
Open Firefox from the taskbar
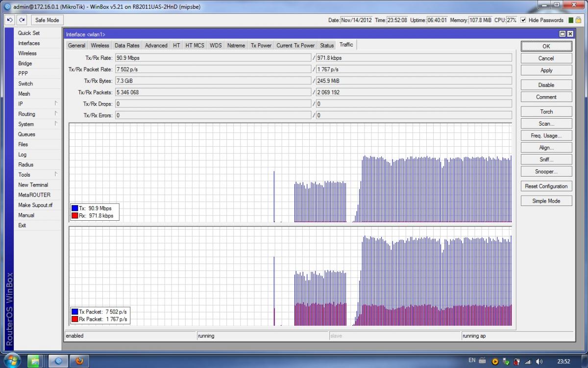click(x=78, y=361)
